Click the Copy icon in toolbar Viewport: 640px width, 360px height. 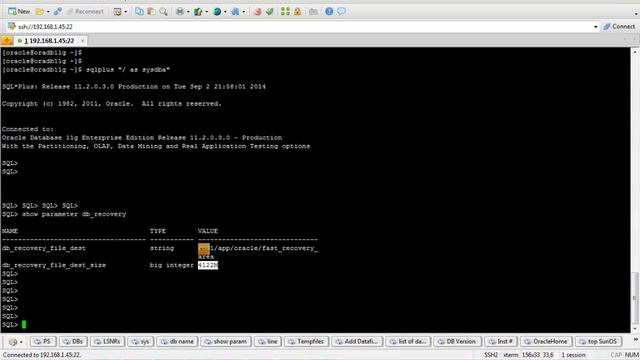pyautogui.click(x=139, y=11)
